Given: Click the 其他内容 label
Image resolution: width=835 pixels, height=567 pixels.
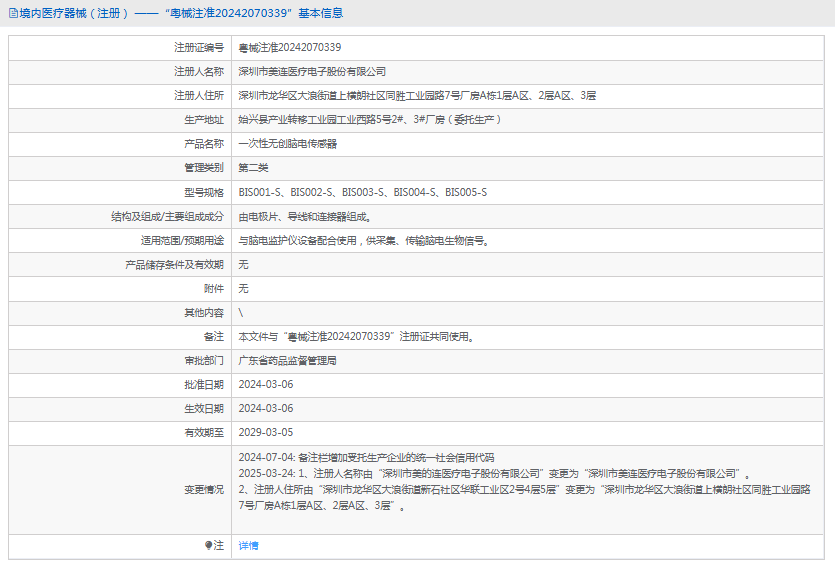Looking at the screenshot, I should pyautogui.click(x=204, y=313).
